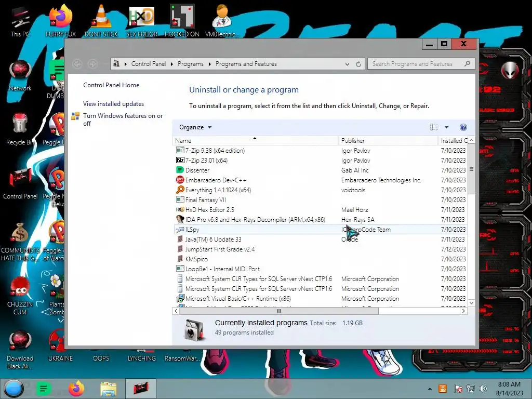532x399 pixels.
Task: Open the Organize dropdown menu
Action: point(195,127)
